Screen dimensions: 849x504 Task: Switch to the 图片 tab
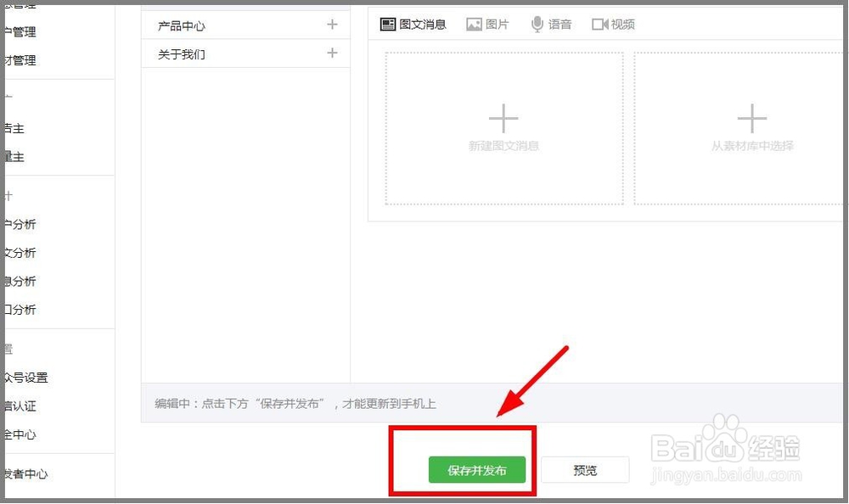click(489, 24)
